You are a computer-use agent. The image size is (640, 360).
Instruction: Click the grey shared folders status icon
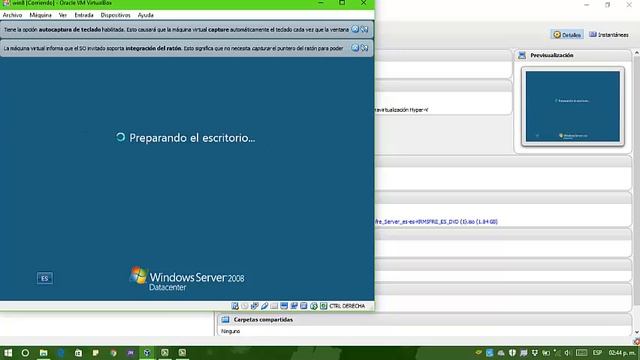pyautogui.click(x=274, y=306)
